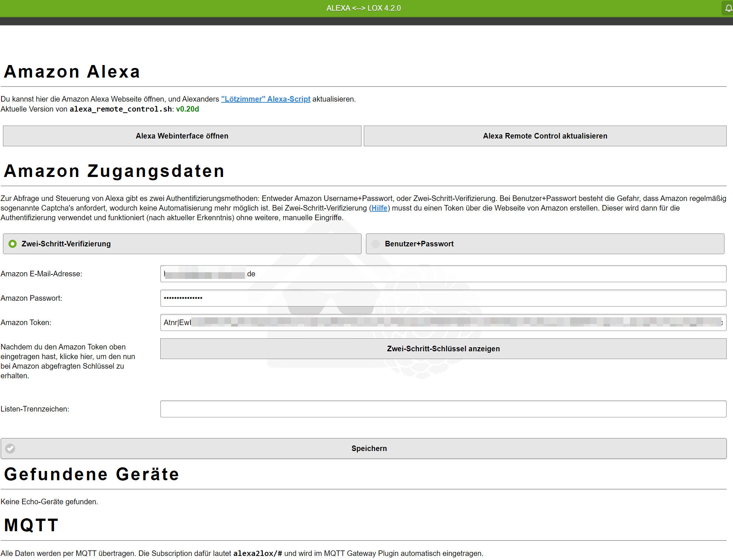Click the Speichern checkmark icon
Image resolution: width=733 pixels, height=560 pixels.
point(10,448)
